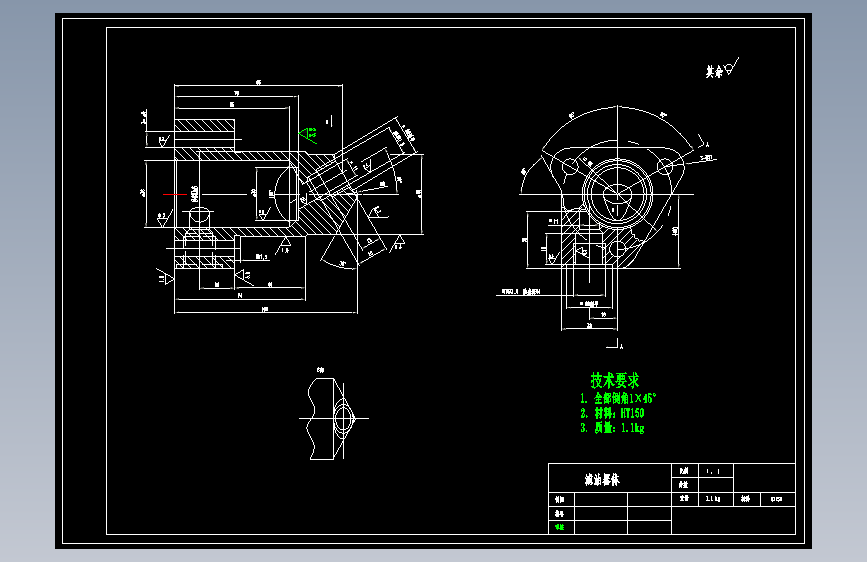Select the red centerline segment in section view
The image size is (867, 562).
pos(175,194)
